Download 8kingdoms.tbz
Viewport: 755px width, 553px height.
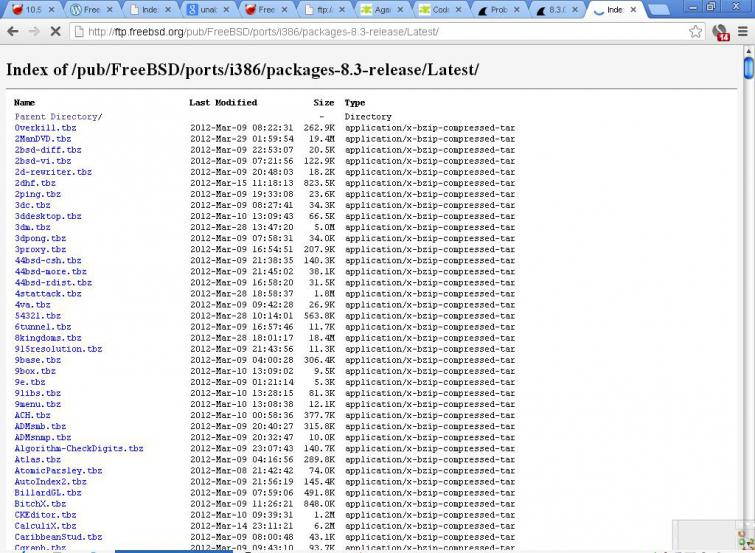click(48, 338)
